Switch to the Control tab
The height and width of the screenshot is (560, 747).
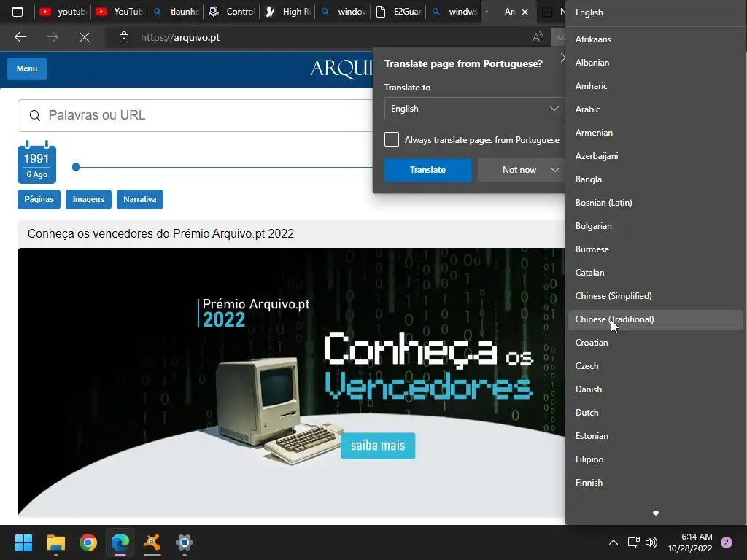[232, 12]
